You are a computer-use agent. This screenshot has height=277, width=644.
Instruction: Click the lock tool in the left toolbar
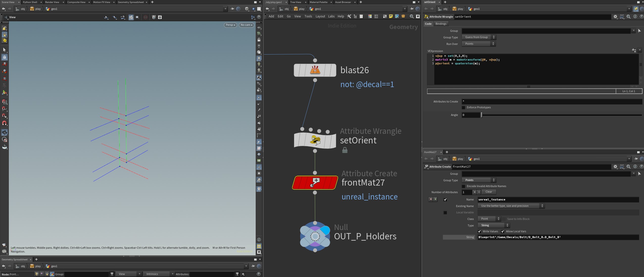click(x=4, y=57)
